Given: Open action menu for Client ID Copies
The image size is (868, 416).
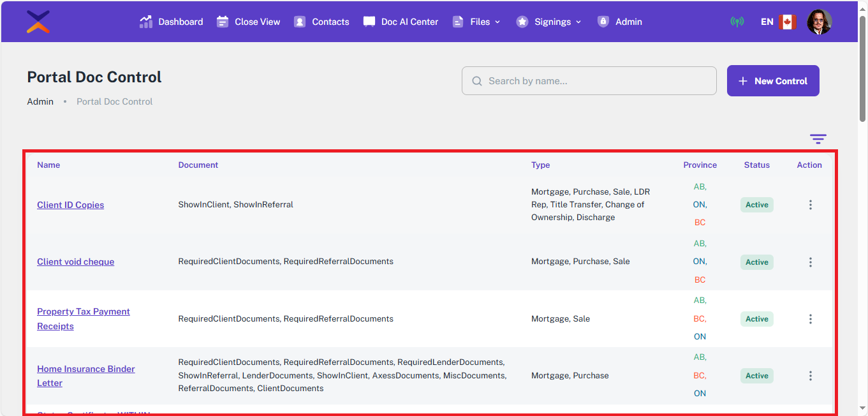Looking at the screenshot, I should [x=810, y=205].
